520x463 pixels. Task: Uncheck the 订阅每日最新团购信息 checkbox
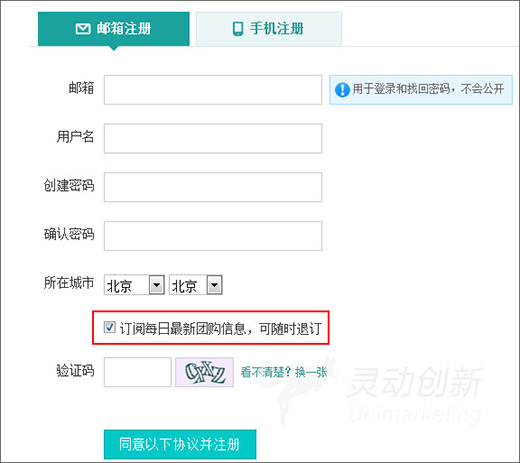click(x=109, y=327)
